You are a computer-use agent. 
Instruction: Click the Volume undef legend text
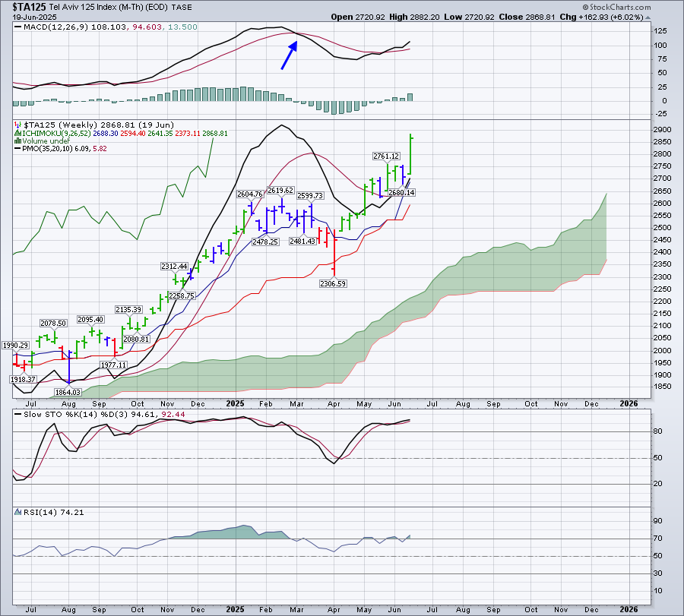pyautogui.click(x=46, y=141)
